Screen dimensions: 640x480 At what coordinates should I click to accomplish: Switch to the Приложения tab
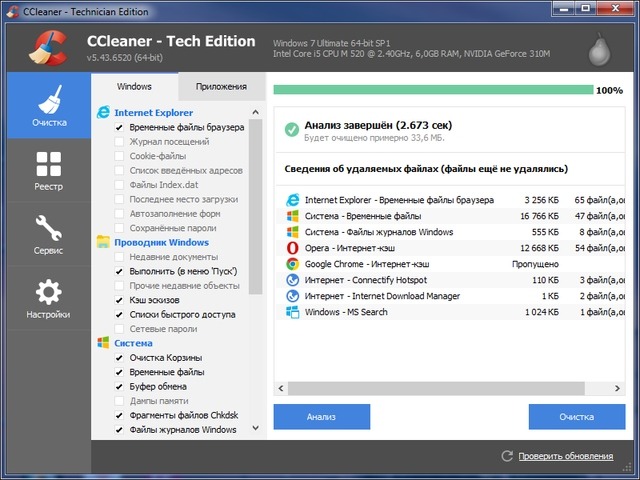coord(221,87)
